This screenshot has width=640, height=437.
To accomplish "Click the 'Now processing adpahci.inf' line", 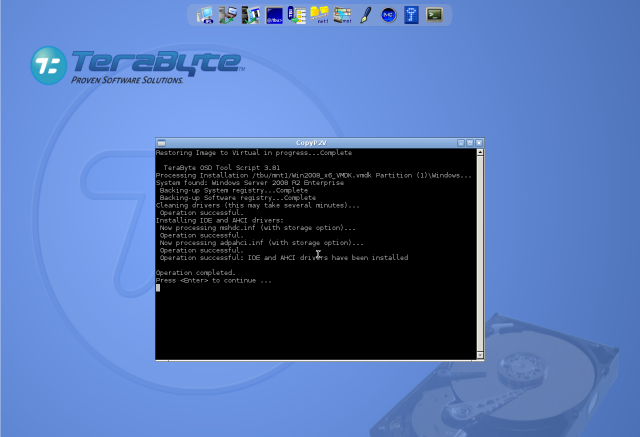I will pyautogui.click(x=261, y=243).
